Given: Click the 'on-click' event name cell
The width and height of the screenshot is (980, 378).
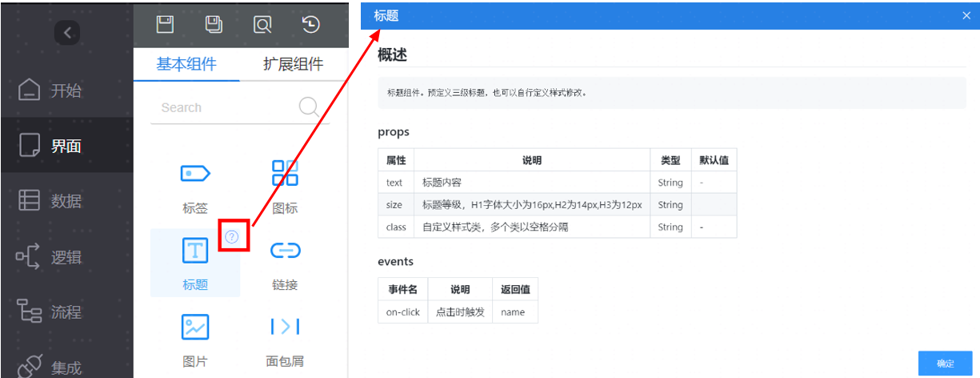Looking at the screenshot, I should point(403,312).
